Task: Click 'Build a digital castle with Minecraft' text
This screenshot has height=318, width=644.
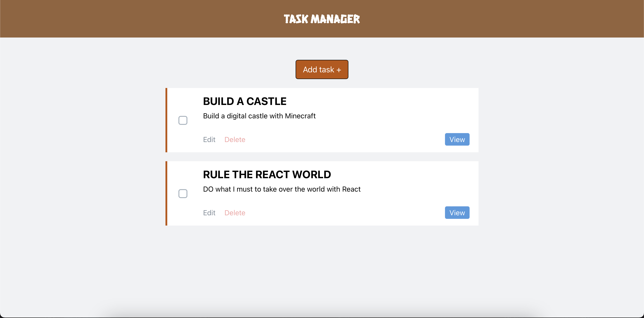Action: [x=259, y=116]
